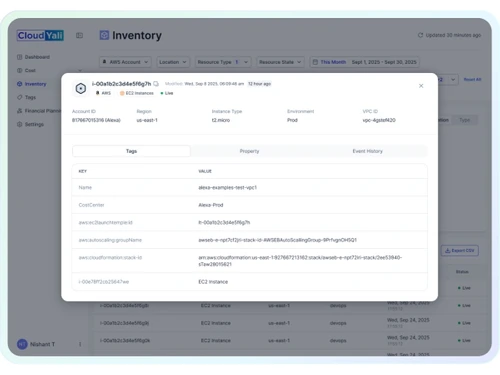Screen dimensions: 500x375
Task: Click the hexagon resource icon in dialog
Action: tap(81, 88)
